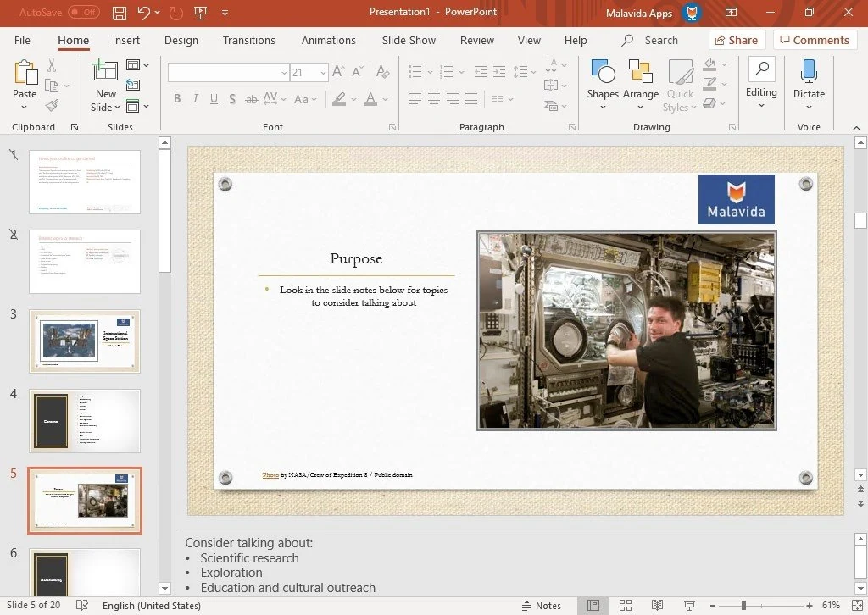Open the Animations tab
868x615 pixels.
pyautogui.click(x=329, y=41)
